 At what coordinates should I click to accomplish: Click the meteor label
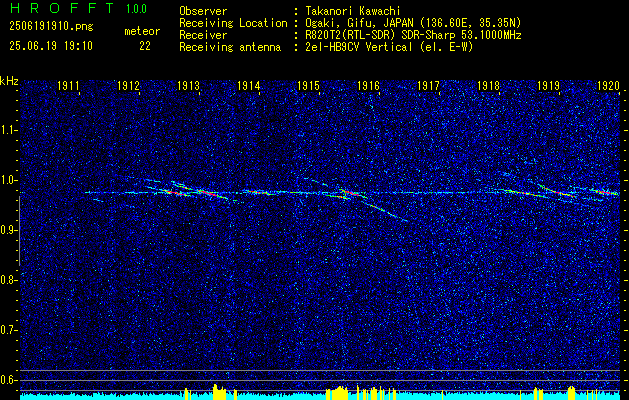[x=142, y=31]
